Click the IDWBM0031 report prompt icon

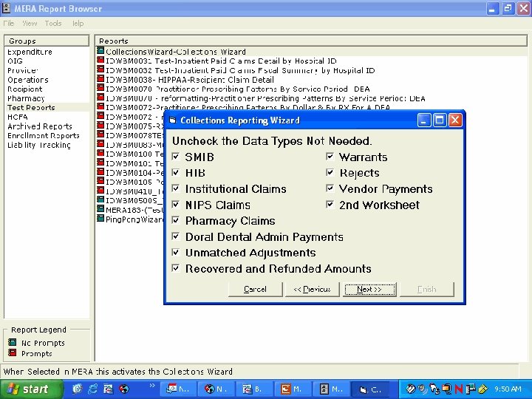click(100, 60)
